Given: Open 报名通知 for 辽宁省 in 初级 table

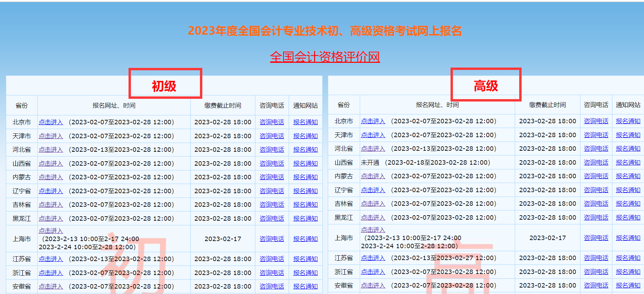Looking at the screenshot, I should click(x=305, y=191).
